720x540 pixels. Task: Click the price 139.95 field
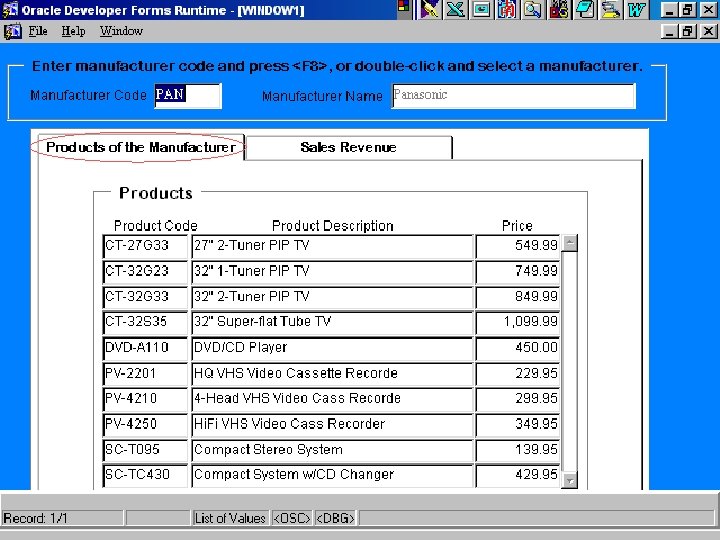[518, 450]
